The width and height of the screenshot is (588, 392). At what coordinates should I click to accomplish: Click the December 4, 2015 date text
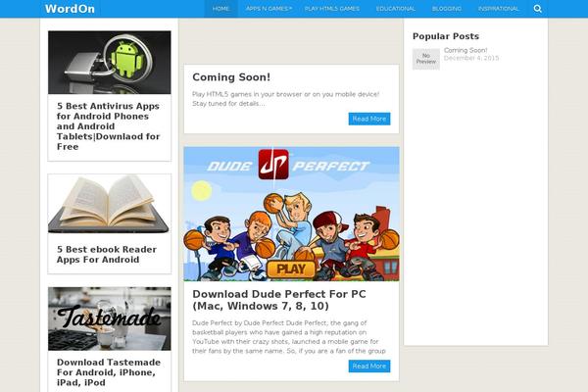click(471, 58)
